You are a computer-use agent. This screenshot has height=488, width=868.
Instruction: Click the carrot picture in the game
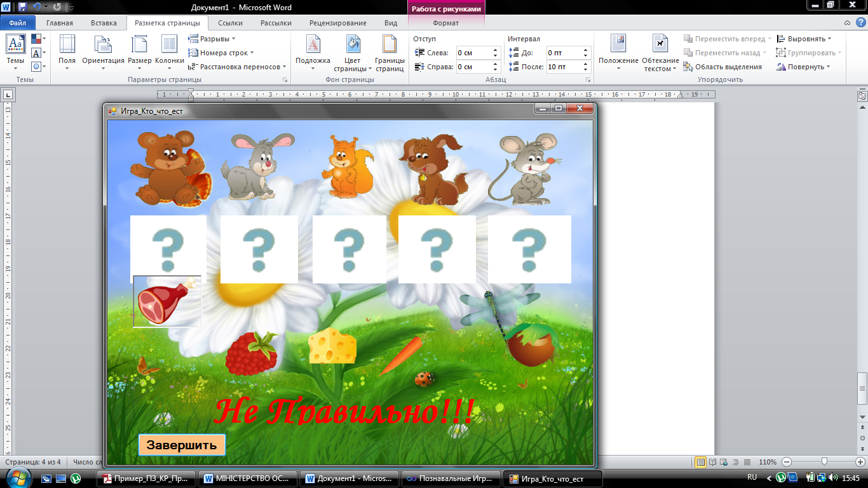[400, 355]
